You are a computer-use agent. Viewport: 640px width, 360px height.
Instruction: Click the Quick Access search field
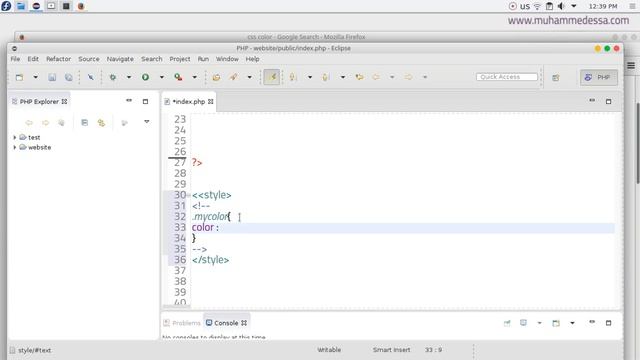[x=507, y=77]
